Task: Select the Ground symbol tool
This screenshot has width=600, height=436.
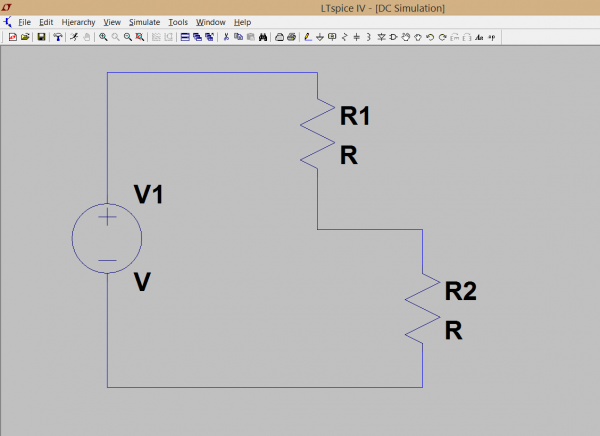Action: [320, 37]
